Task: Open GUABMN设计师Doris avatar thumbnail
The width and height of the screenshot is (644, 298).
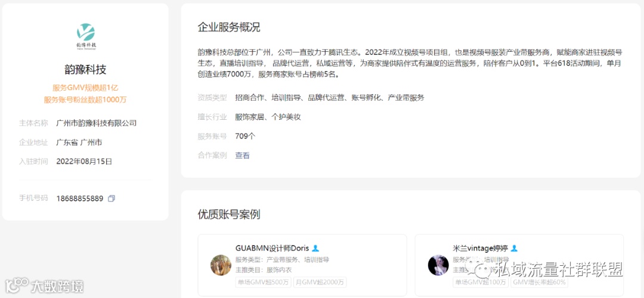Action: click(x=221, y=265)
